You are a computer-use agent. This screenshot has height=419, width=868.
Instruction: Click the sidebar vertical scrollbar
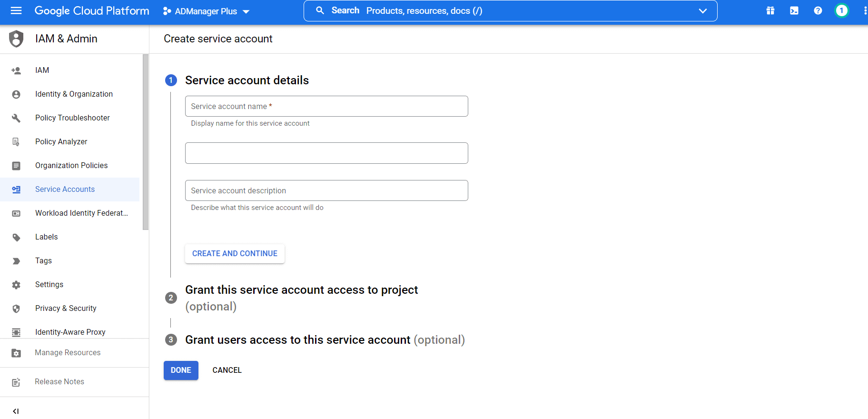point(146,142)
